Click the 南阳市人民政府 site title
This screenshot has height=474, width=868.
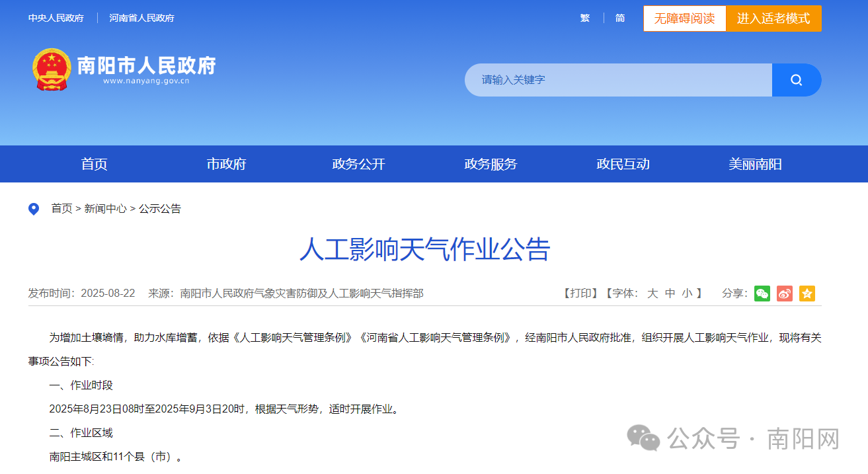[x=147, y=65]
